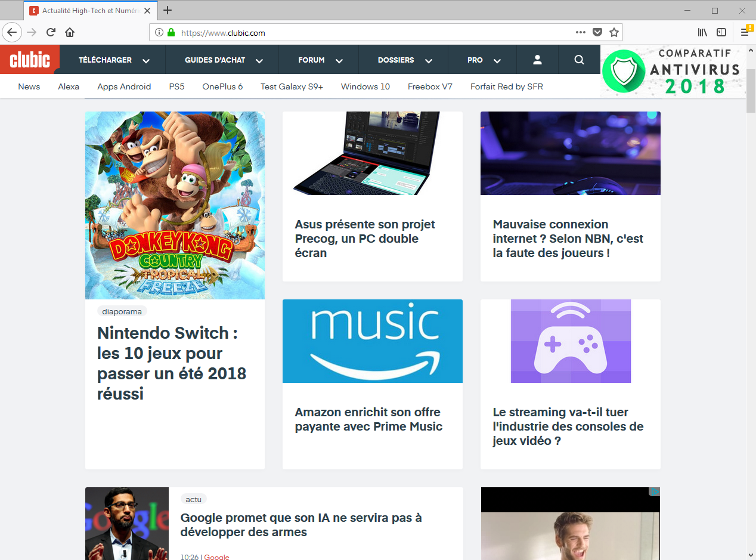Click the diaporama tag label
The image size is (756, 560).
click(x=122, y=311)
